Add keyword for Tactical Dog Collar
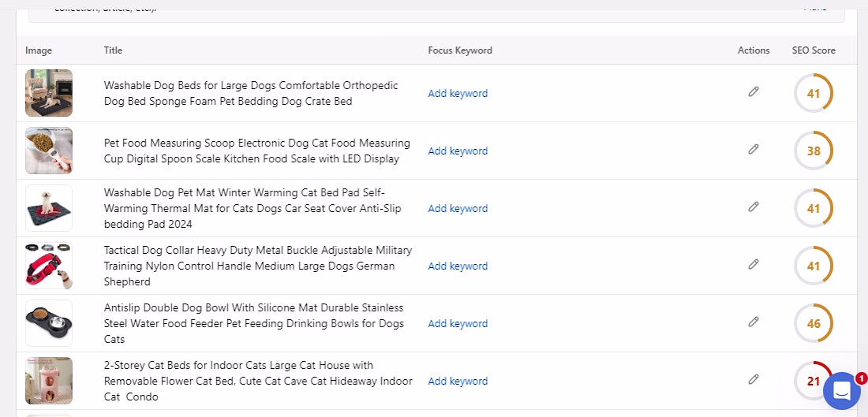This screenshot has height=417, width=868. [x=458, y=266]
